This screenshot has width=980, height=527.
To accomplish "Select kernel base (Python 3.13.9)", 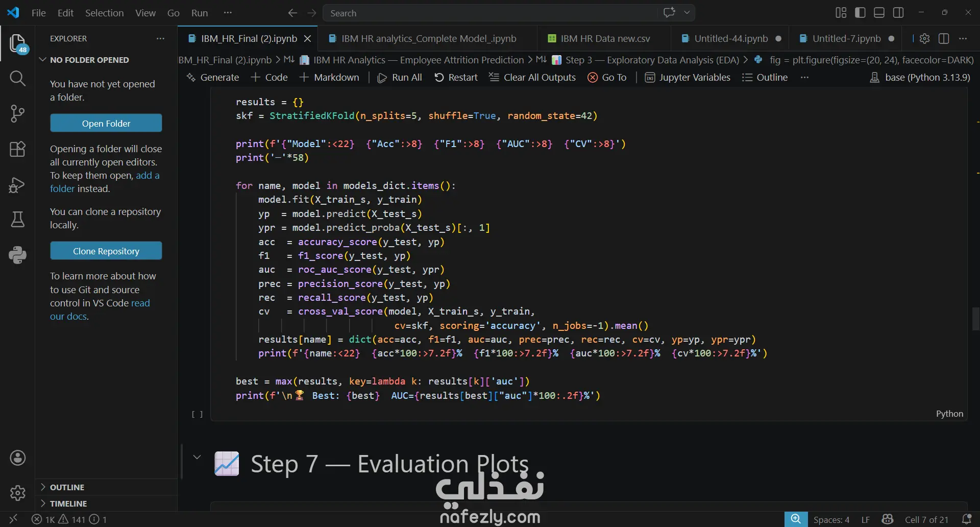I will click(x=920, y=77).
